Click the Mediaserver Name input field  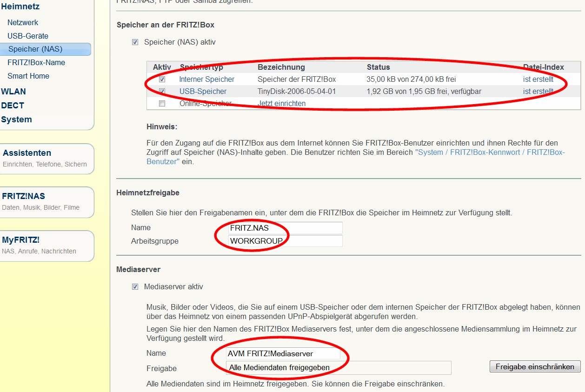tap(283, 353)
